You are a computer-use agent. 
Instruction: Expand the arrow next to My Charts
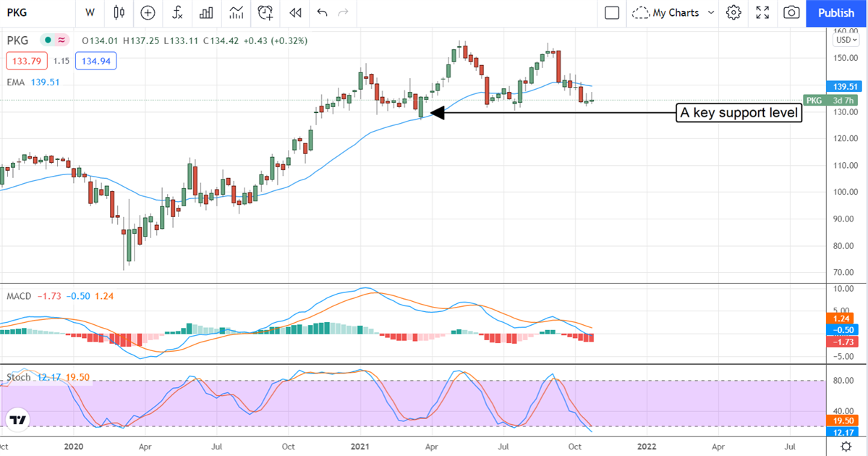[x=711, y=12]
